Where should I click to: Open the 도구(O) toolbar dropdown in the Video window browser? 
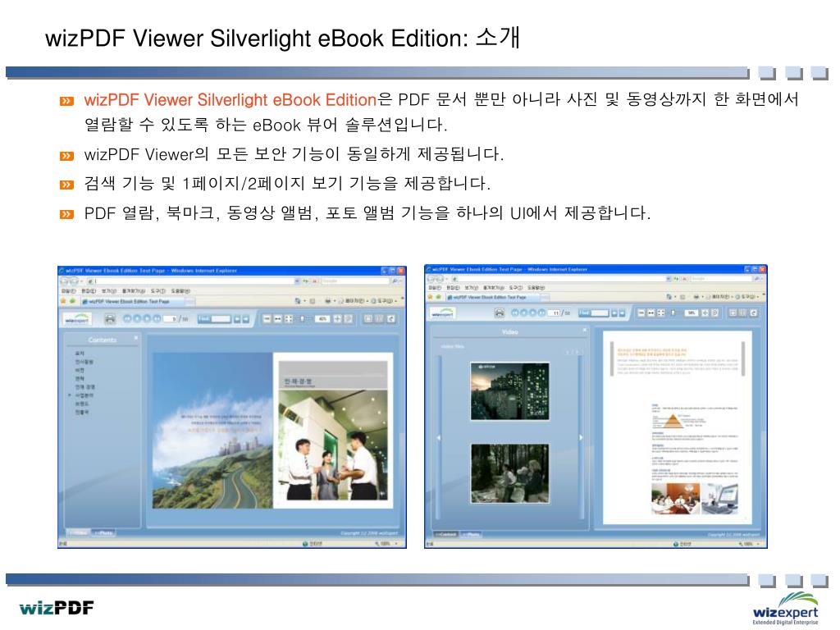tap(746, 296)
